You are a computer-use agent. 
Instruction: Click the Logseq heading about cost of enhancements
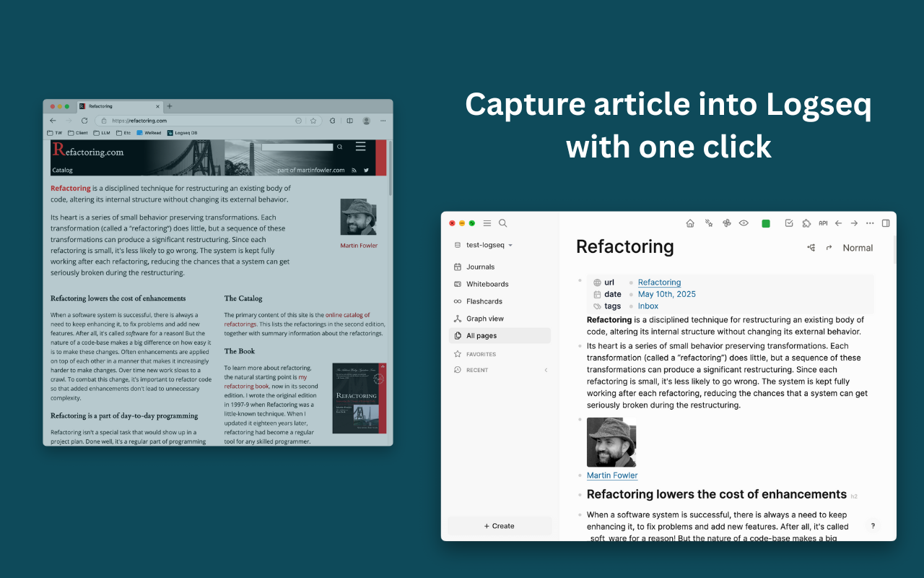[717, 494]
